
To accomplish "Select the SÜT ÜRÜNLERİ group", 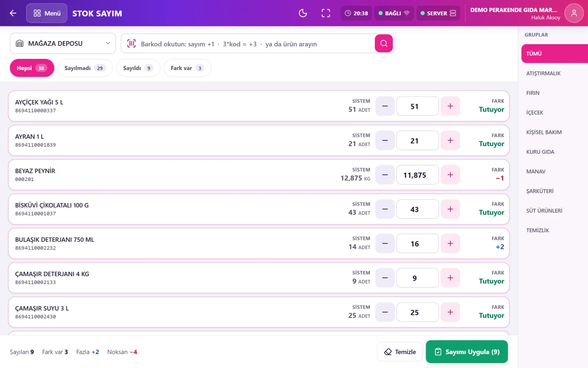I will click(555, 210).
